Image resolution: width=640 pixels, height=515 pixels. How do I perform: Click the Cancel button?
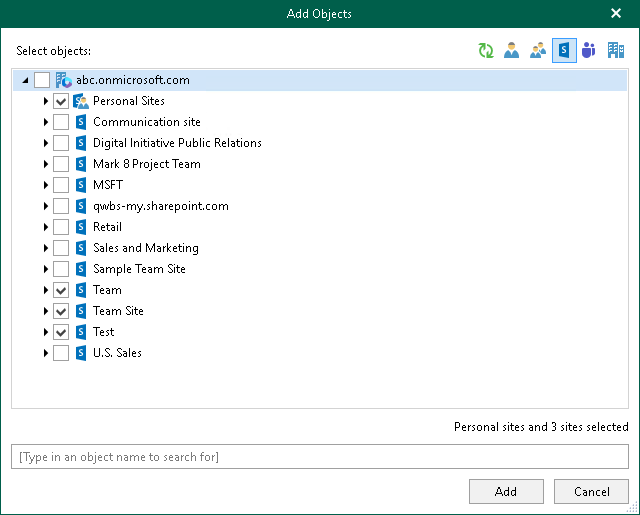592,492
